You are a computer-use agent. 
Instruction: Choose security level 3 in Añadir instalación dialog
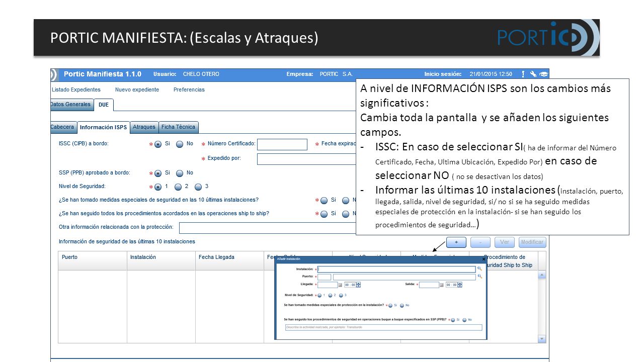(341, 295)
